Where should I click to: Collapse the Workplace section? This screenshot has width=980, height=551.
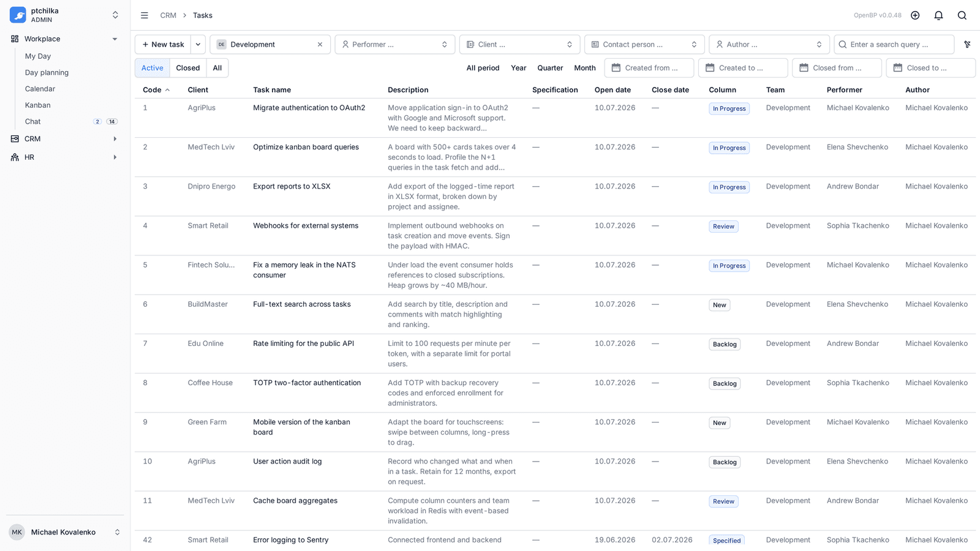[115, 39]
